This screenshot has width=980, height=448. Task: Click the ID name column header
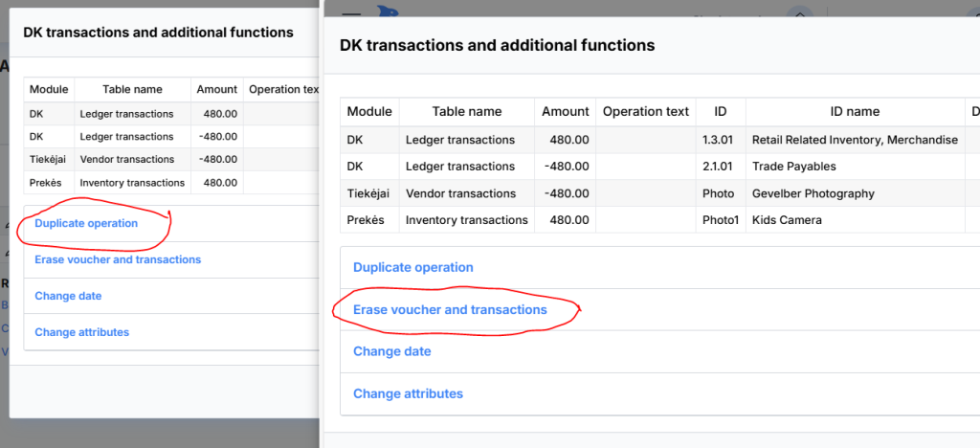(x=855, y=111)
